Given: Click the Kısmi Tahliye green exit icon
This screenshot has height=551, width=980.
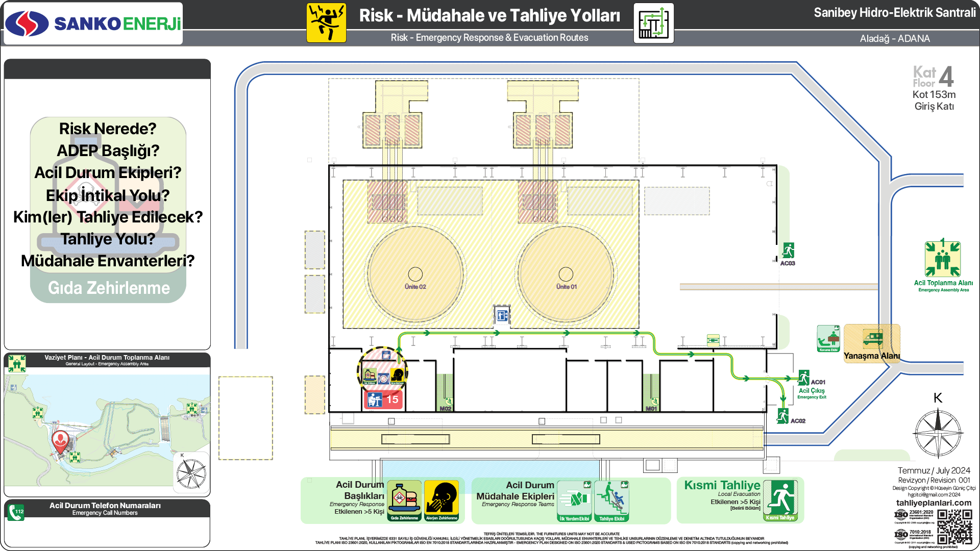Looking at the screenshot, I should 780,500.
